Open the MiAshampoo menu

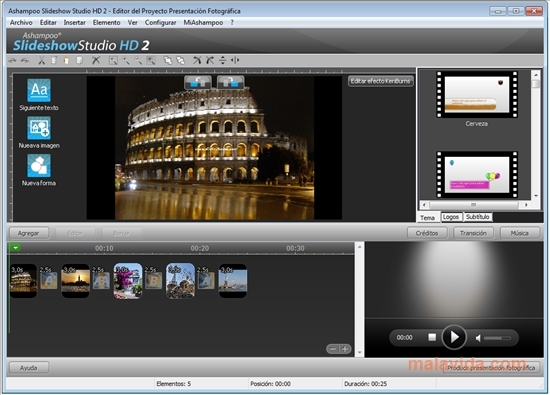click(203, 22)
